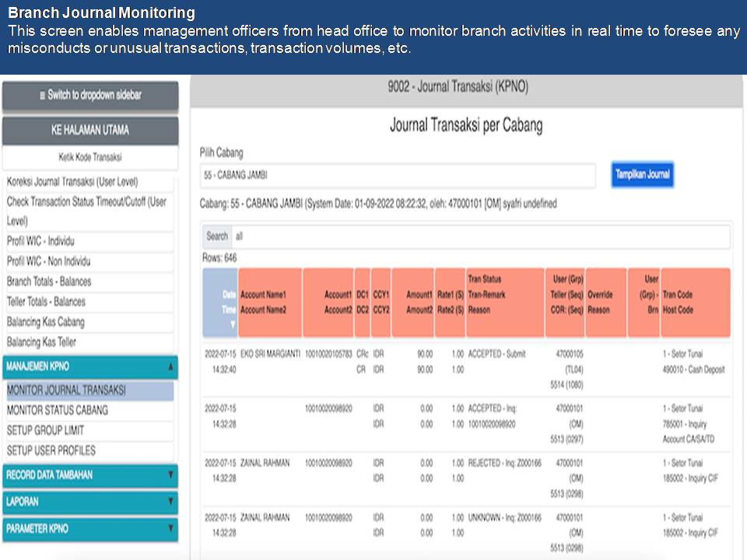
Task: Open Profil WIC - Individu
Action: (90, 241)
